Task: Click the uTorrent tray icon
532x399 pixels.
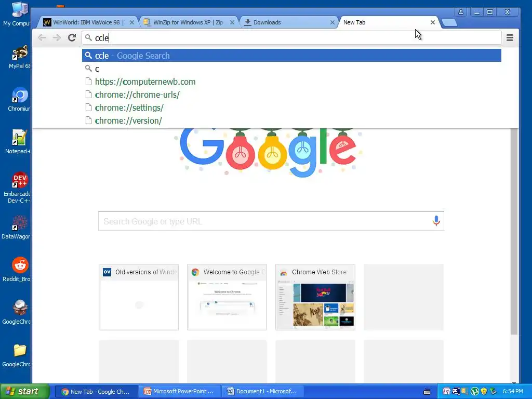Action: point(475,392)
